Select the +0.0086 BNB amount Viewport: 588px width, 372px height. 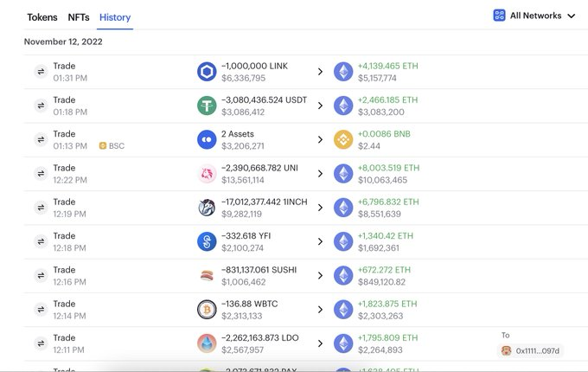(x=384, y=134)
